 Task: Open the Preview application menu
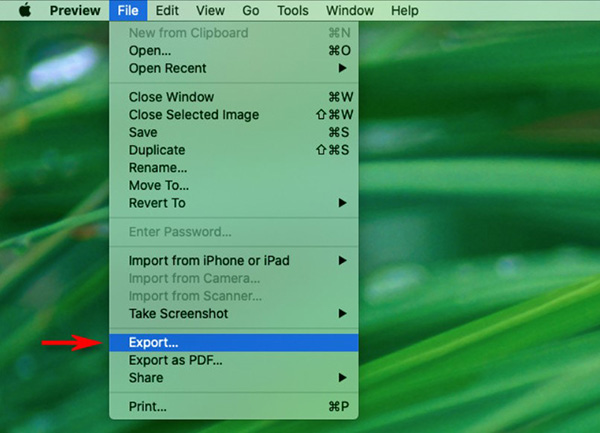click(75, 10)
